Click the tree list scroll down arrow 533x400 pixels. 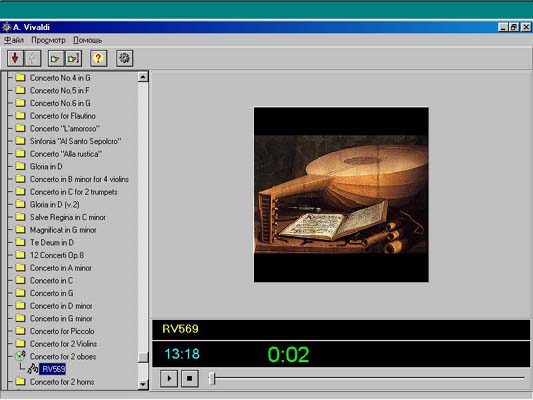143,384
